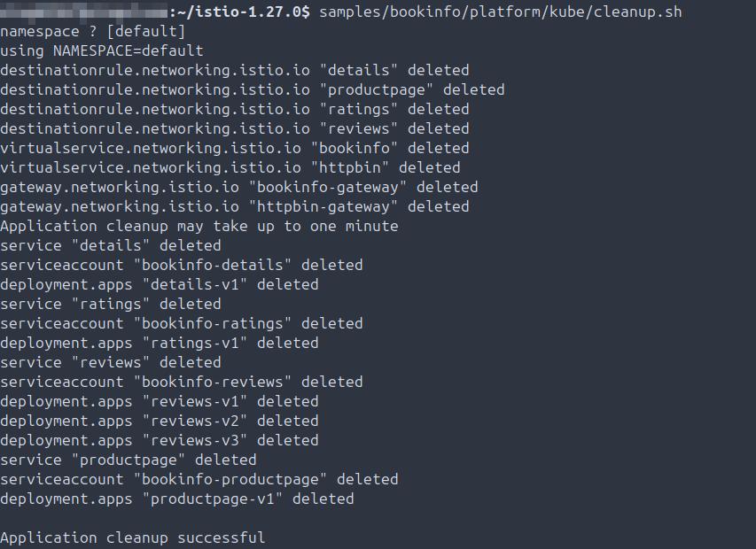
Task: Click "Application cleanup may take up to one minute"
Action: click(x=199, y=226)
